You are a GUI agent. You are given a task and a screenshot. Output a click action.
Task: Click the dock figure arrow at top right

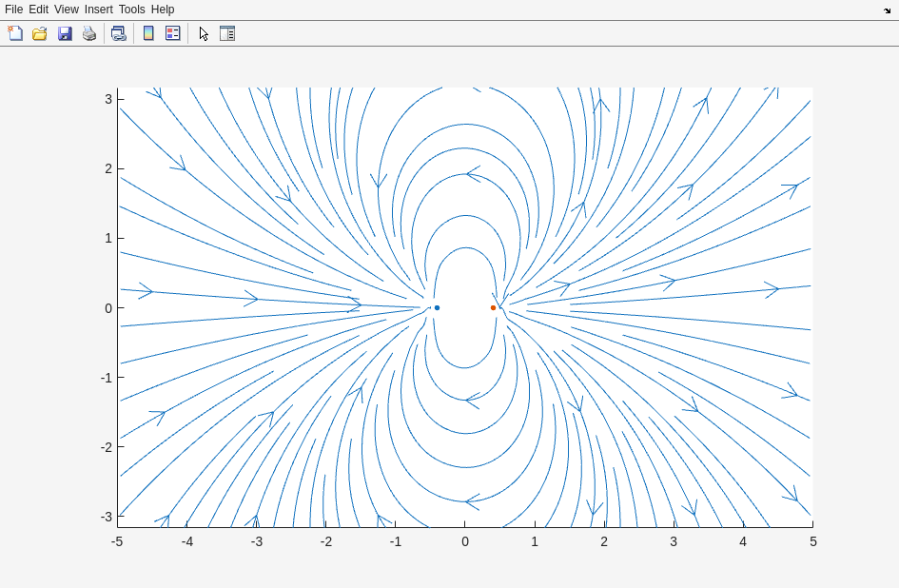tap(887, 10)
